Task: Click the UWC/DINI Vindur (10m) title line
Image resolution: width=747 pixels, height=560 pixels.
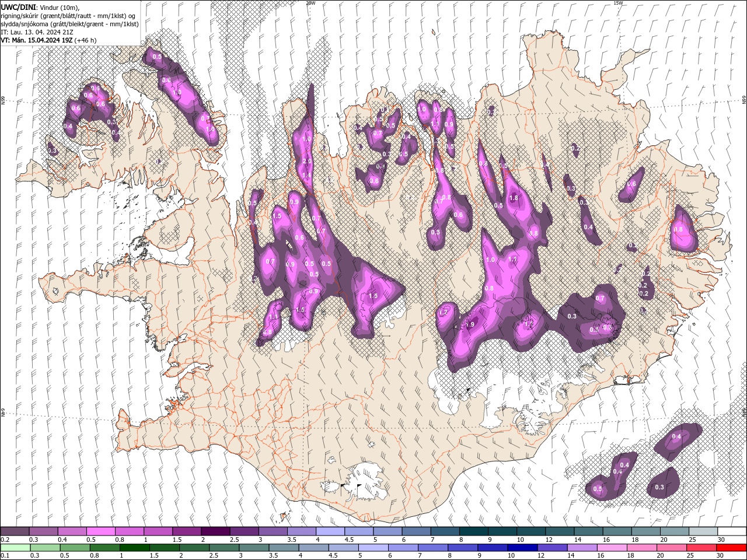Action: point(40,6)
